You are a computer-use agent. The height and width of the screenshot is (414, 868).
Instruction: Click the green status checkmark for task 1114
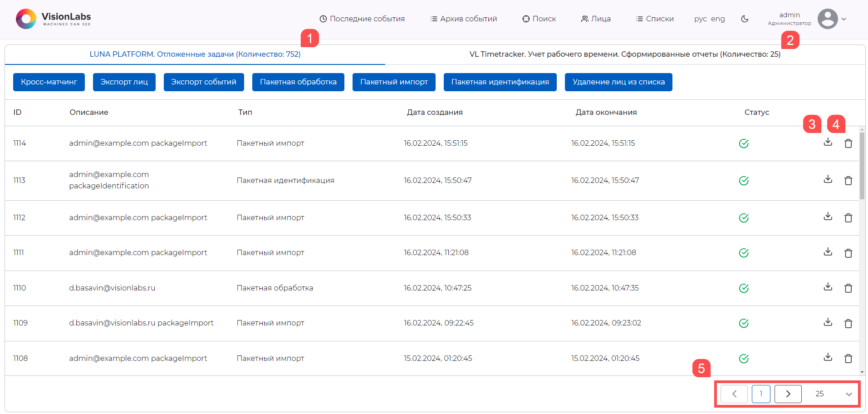744,143
